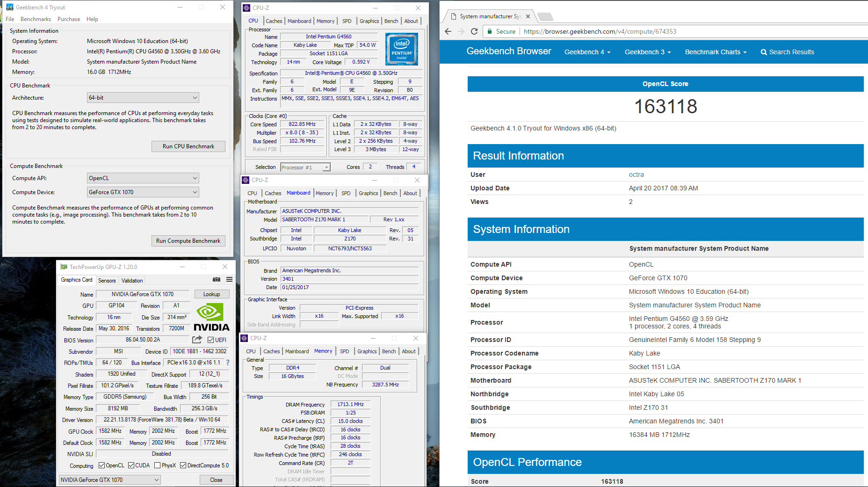Click the bus interface question mark icon
Image resolution: width=868 pixels, height=487 pixels.
(228, 363)
